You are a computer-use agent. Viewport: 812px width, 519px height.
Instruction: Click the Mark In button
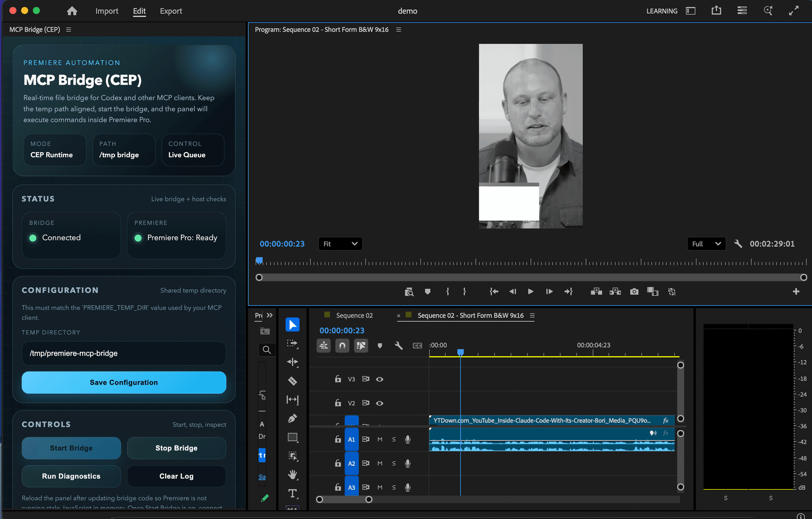447,292
